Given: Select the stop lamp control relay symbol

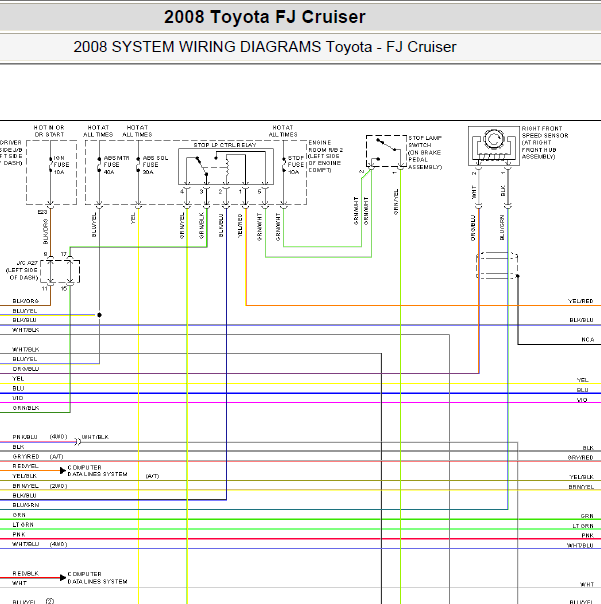Looking at the screenshot, I should point(226,166).
